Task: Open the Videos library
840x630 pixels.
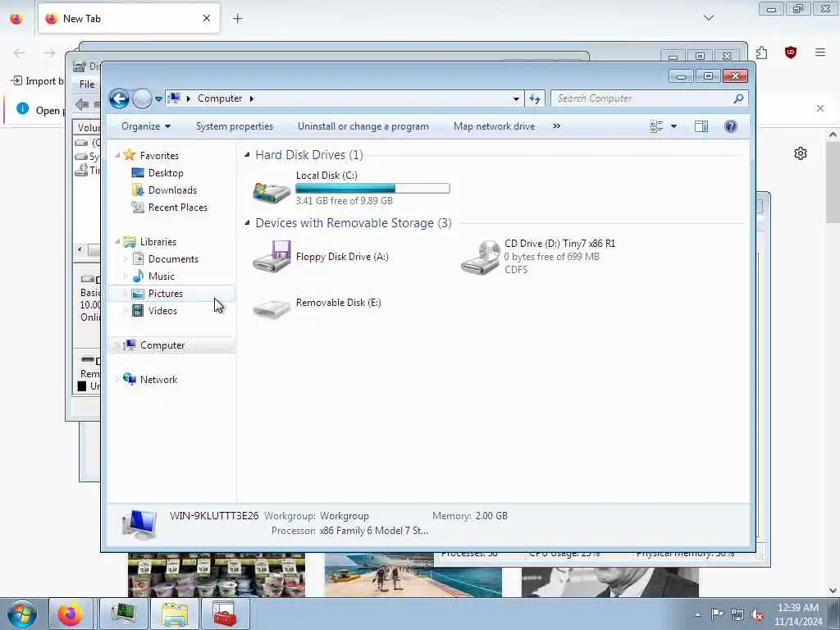Action: pos(162,311)
